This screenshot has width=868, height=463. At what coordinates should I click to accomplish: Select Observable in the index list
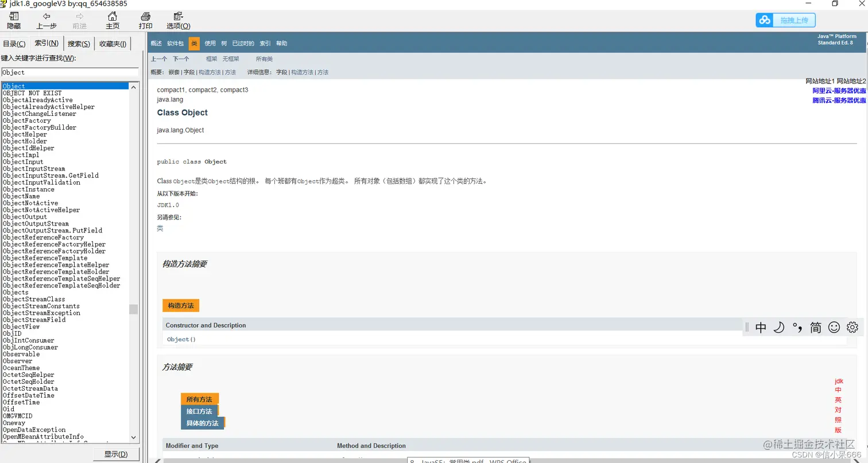pos(21,355)
